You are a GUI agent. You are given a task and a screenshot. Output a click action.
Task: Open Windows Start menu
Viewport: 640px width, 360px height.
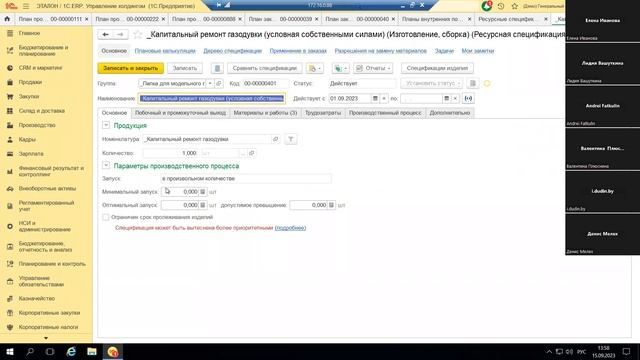pyautogui.click(x=10, y=351)
